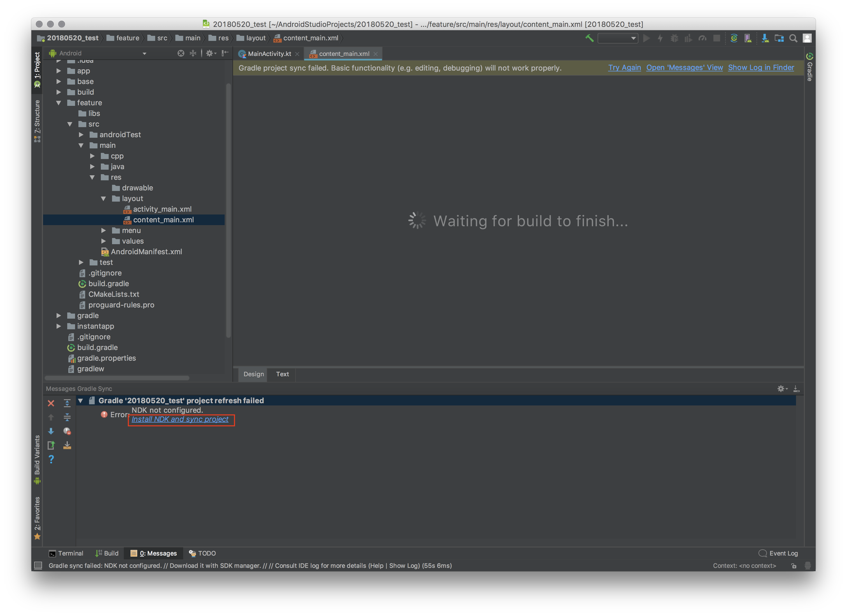
Task: Open the Terminal tool window tab
Action: pos(66,553)
